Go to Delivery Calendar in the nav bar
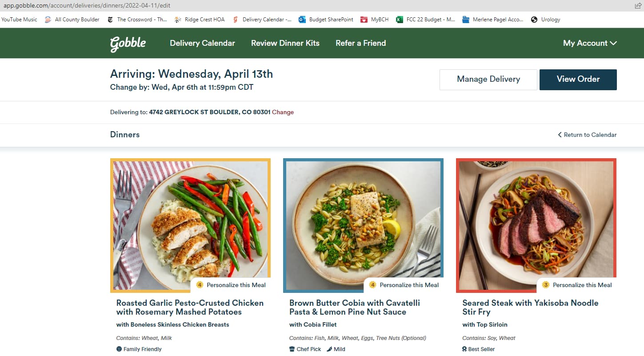The width and height of the screenshot is (644, 356). click(x=202, y=43)
